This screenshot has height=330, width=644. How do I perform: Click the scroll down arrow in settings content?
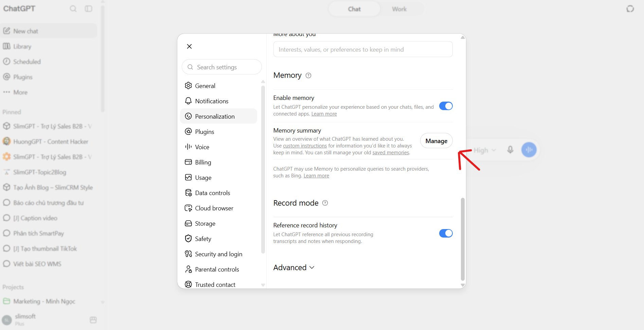point(463,285)
